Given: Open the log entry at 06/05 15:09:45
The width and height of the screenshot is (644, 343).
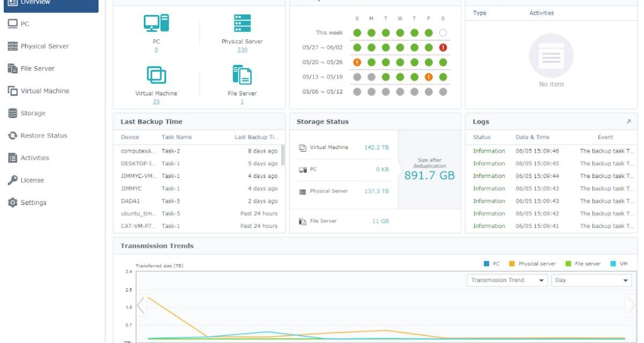Looking at the screenshot, I should tap(551, 163).
